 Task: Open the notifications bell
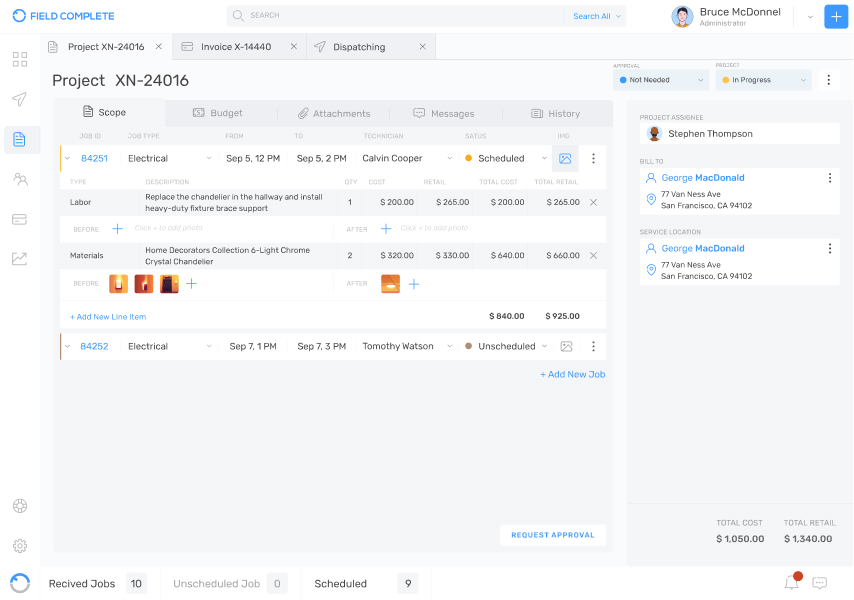click(x=791, y=583)
